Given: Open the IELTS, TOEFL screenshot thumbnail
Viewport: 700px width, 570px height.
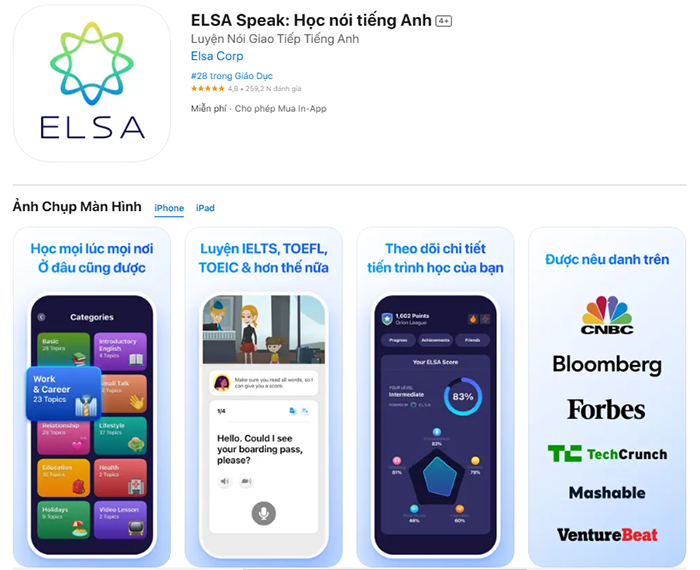Looking at the screenshot, I should coord(263,396).
